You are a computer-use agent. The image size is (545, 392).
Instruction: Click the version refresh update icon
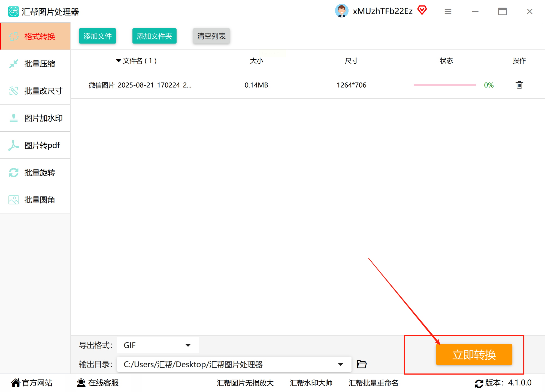click(x=479, y=383)
